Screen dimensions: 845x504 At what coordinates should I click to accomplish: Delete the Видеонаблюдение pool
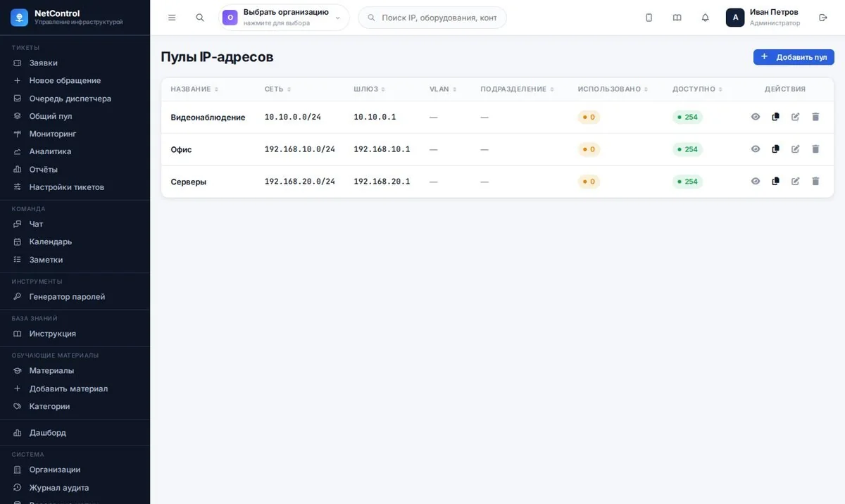coord(815,117)
